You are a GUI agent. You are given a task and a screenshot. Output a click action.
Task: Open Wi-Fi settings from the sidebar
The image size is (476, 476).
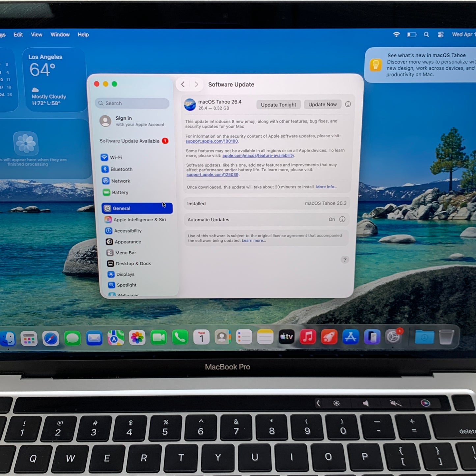116,157
